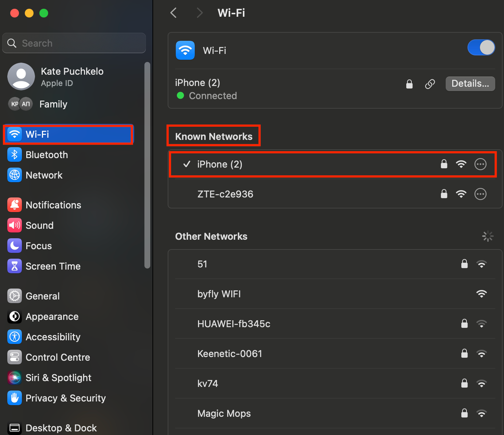Open Kate Puchkelo Apple ID account
504x435 pixels.
(x=72, y=77)
